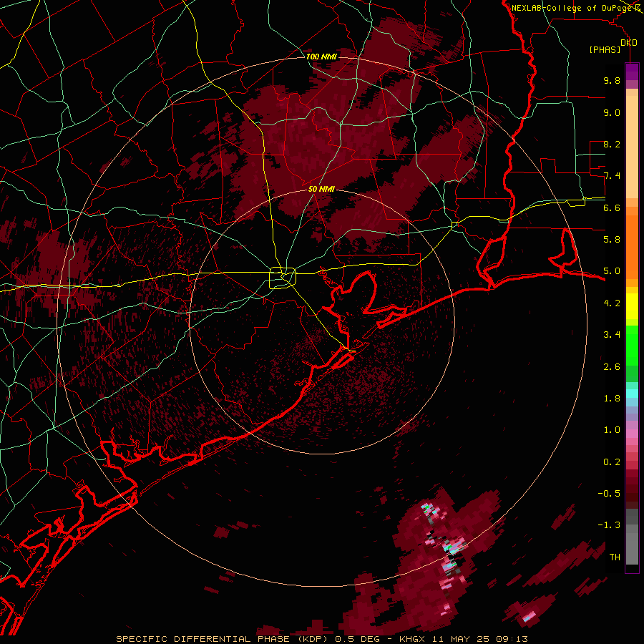
Task: Click the 9.0 scale value
Action: (612, 112)
